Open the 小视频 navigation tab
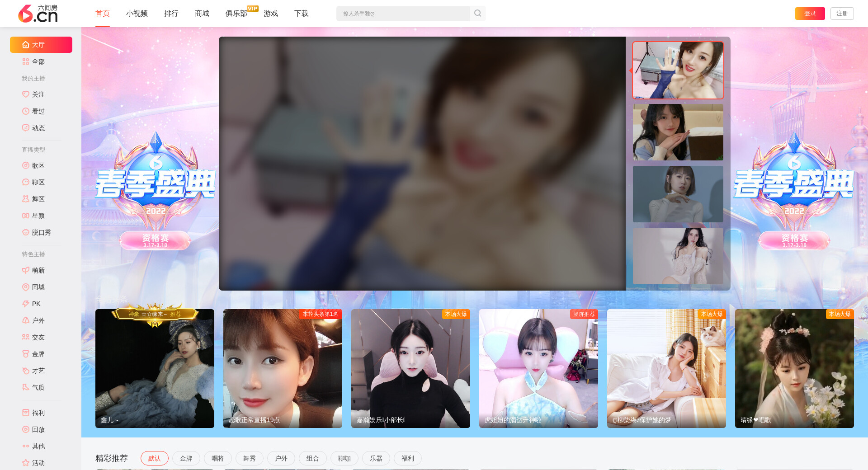Screen dimensions: 868x470 137,14
